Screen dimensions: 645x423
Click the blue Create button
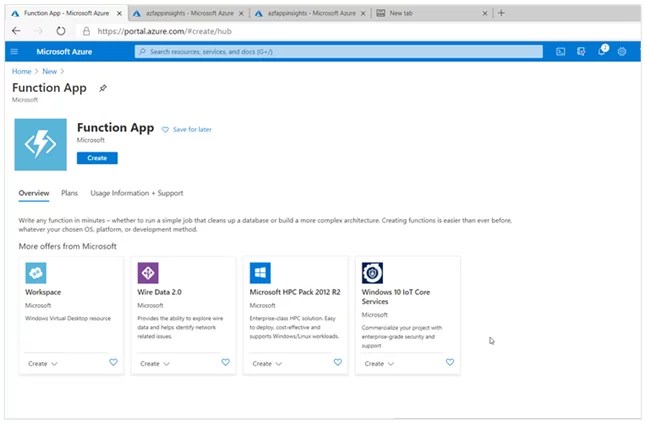tap(97, 158)
